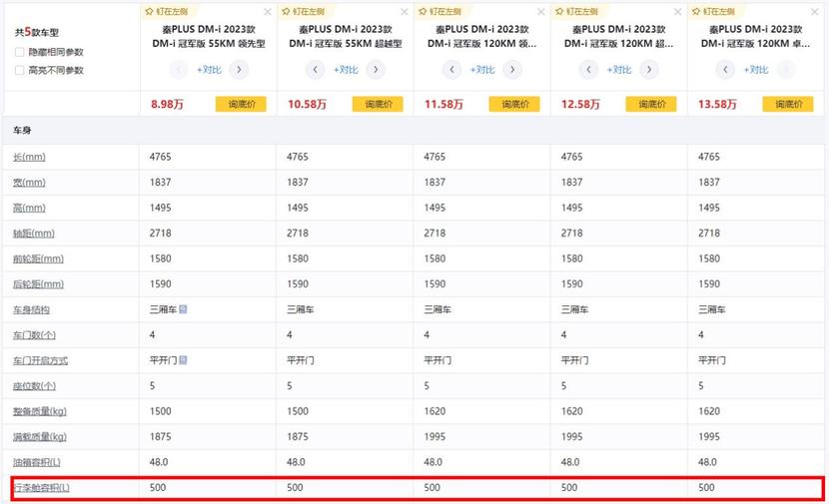The width and height of the screenshot is (829, 504).
Task: Click 询底价 button for 10.58万 model
Action: pos(378,104)
